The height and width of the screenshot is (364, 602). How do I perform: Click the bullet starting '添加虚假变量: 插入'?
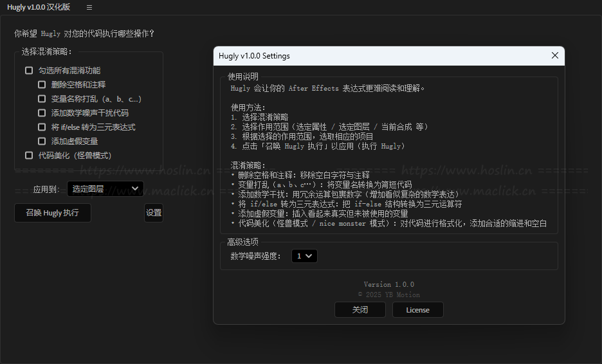pos(320,214)
